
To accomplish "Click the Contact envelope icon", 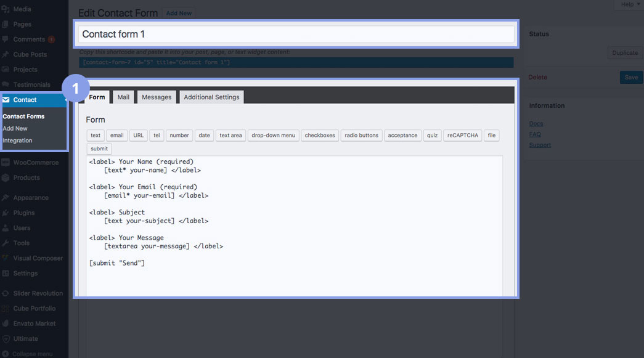I will (x=6, y=100).
